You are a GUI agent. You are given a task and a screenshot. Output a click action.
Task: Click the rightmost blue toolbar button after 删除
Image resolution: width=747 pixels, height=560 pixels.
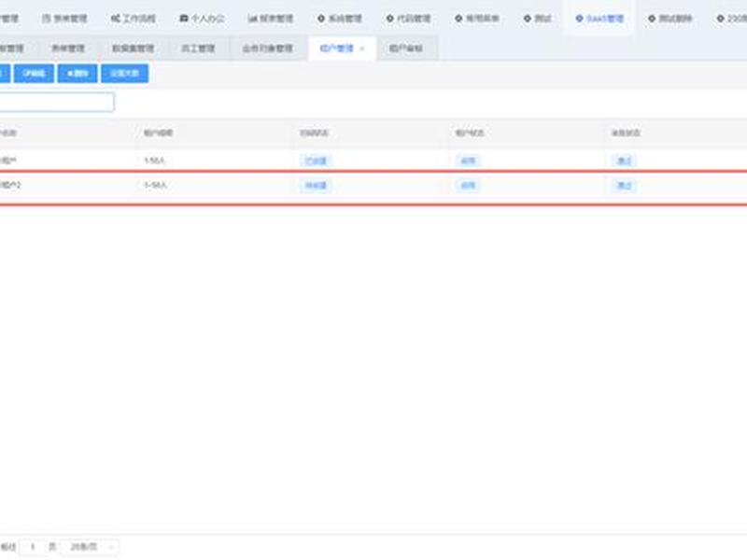point(125,74)
